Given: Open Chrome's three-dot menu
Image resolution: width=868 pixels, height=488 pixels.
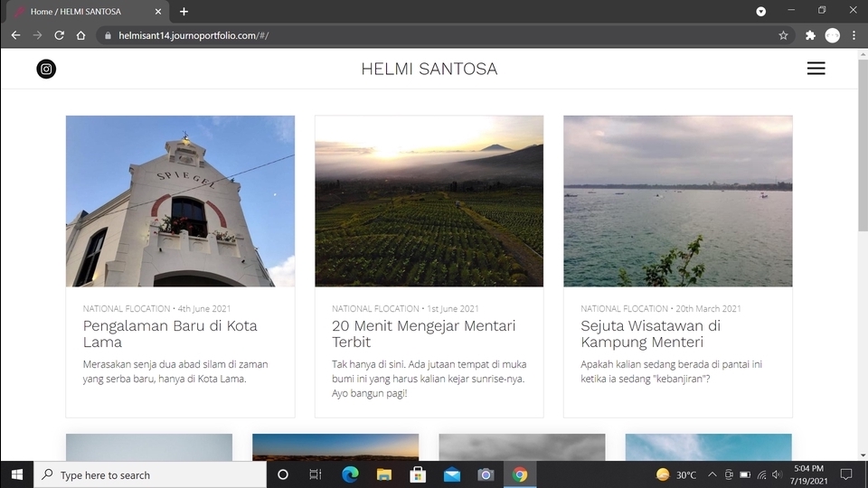Looking at the screenshot, I should [x=854, y=35].
